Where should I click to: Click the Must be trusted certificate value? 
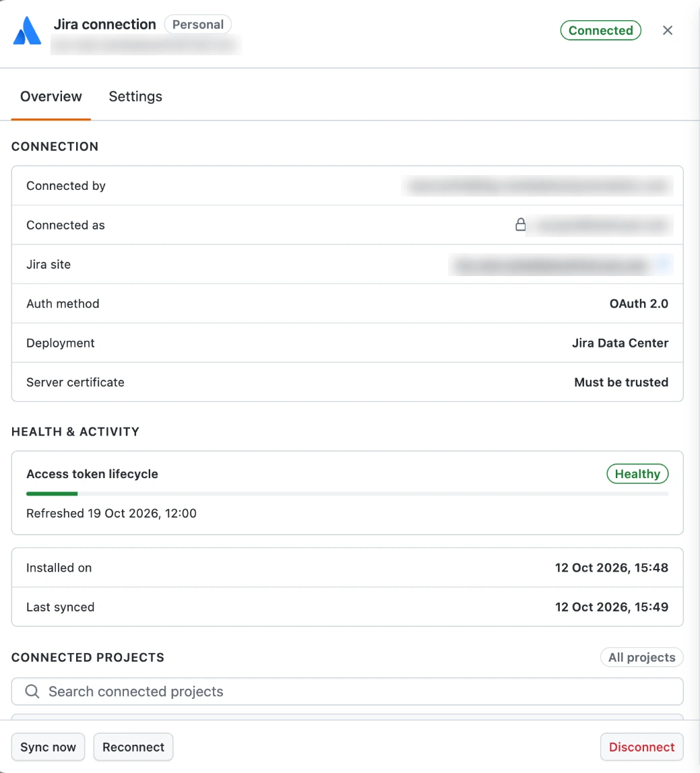tap(621, 382)
